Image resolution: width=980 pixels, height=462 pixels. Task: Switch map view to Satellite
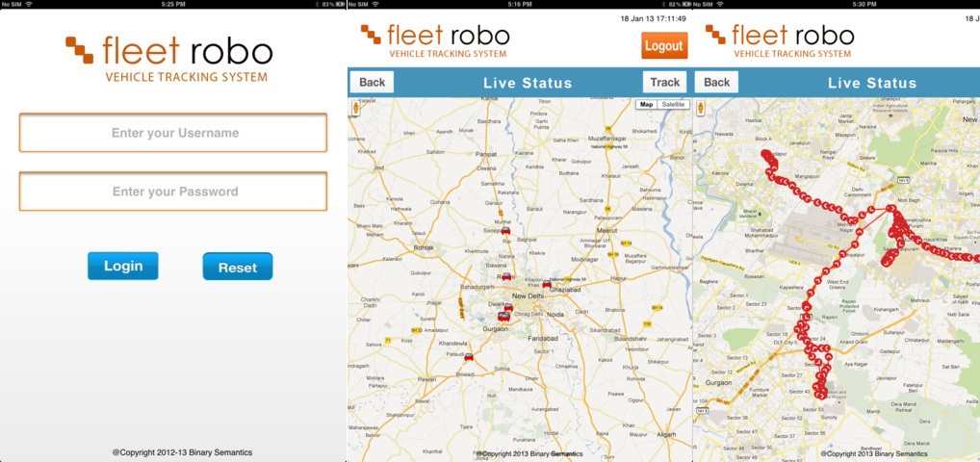point(673,104)
